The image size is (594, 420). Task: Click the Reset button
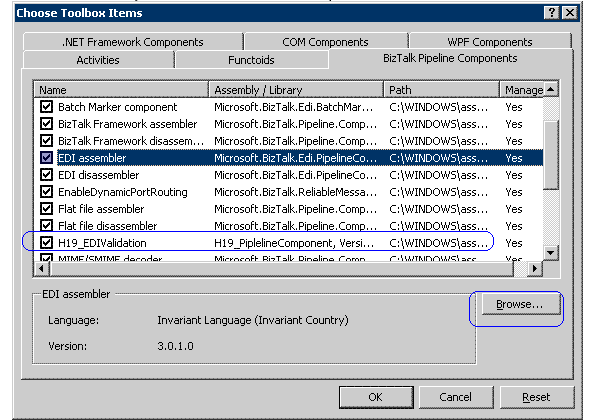pyautogui.click(x=537, y=397)
